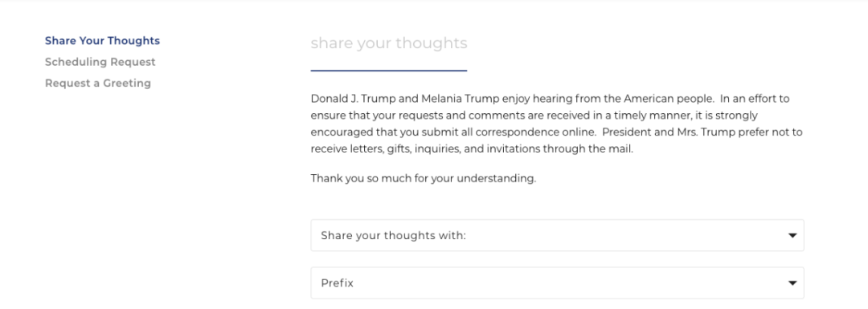
Task: Click the 'Prefix' placeholder text
Action: coord(337,283)
